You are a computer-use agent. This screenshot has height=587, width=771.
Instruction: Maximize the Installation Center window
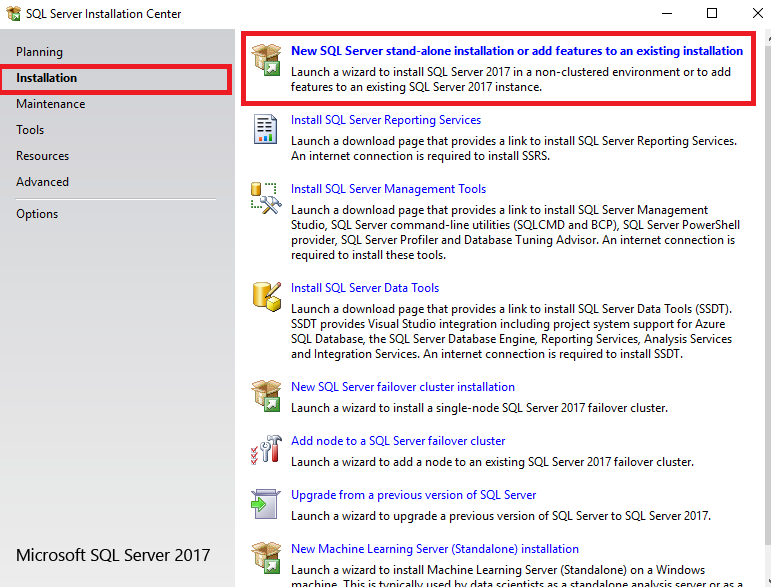(712, 13)
